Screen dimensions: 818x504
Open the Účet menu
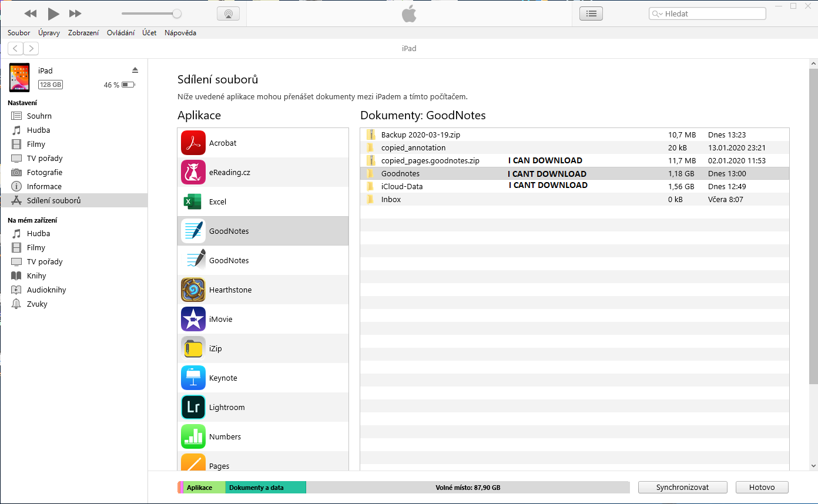[149, 33]
